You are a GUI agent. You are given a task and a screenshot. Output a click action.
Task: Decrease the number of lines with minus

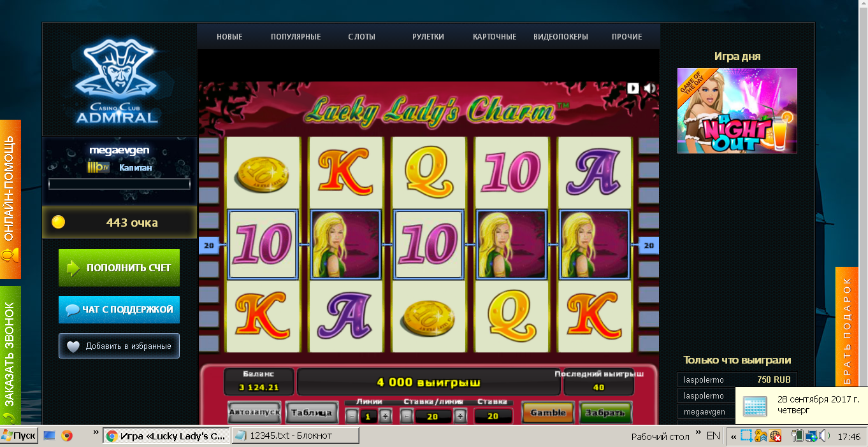click(352, 416)
